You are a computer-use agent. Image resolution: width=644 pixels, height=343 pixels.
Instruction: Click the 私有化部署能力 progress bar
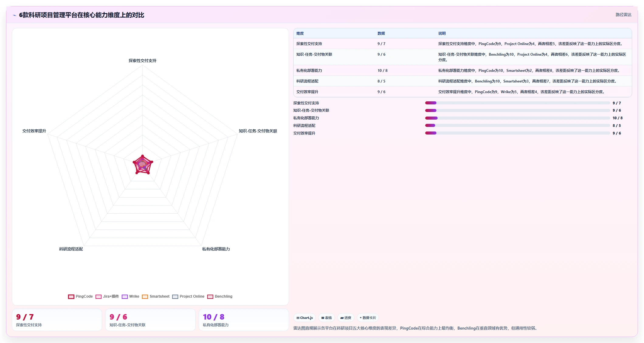coord(517,118)
